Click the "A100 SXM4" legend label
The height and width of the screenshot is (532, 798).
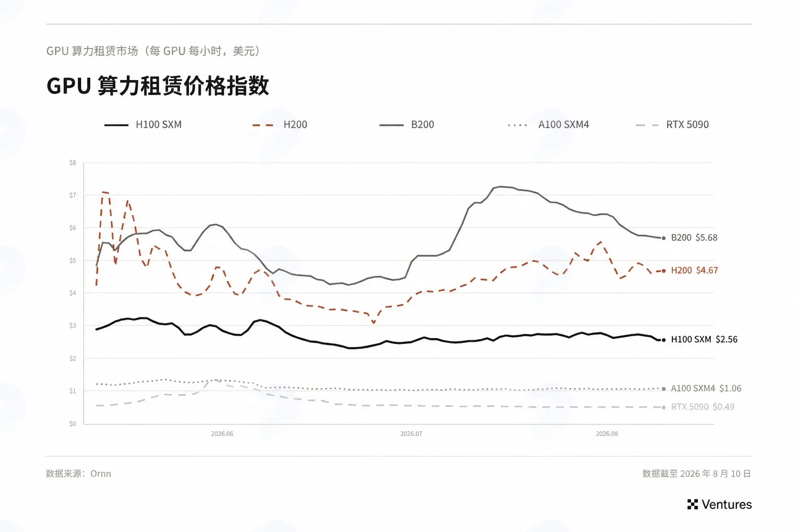tap(564, 125)
